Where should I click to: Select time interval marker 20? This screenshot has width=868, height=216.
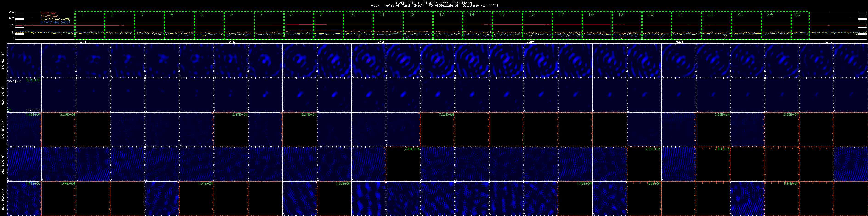click(651, 14)
